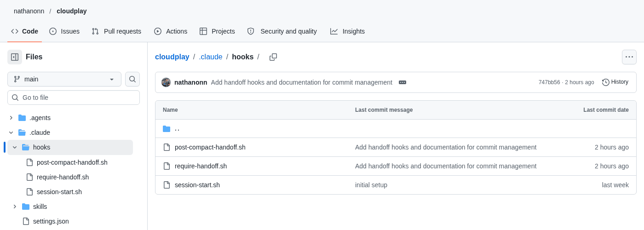This screenshot has height=230, width=644.
Task: Open the Issues tab
Action: [64, 31]
